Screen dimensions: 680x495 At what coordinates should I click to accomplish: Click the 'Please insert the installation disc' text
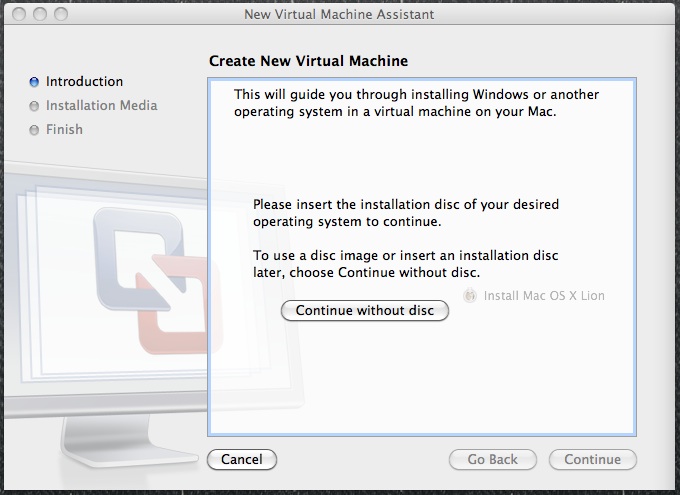[x=406, y=213]
